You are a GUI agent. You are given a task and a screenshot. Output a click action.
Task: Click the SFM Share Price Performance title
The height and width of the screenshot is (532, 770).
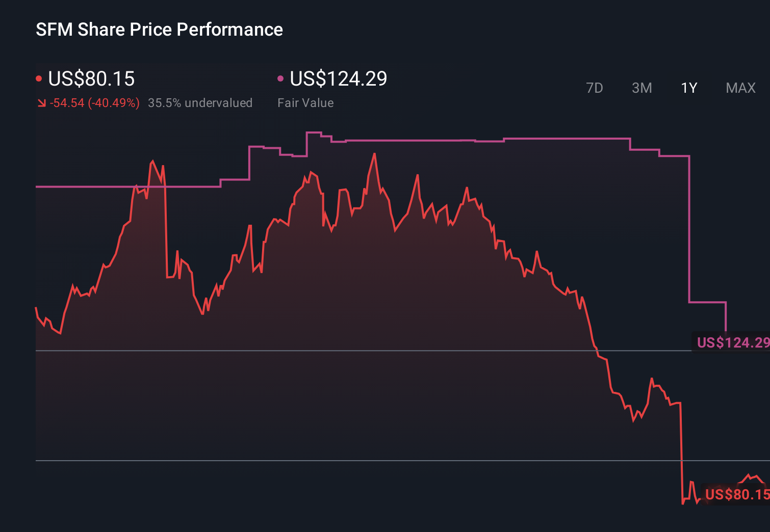(159, 29)
